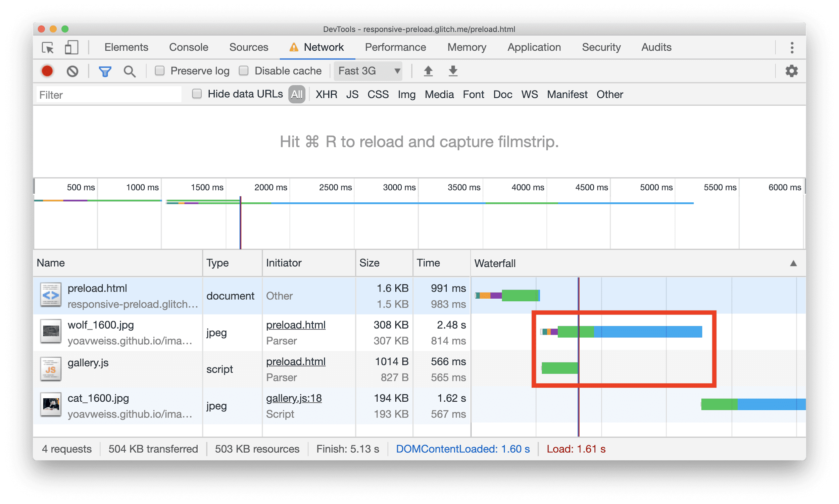
Task: Click the import HAR file icon
Action: tap(426, 72)
